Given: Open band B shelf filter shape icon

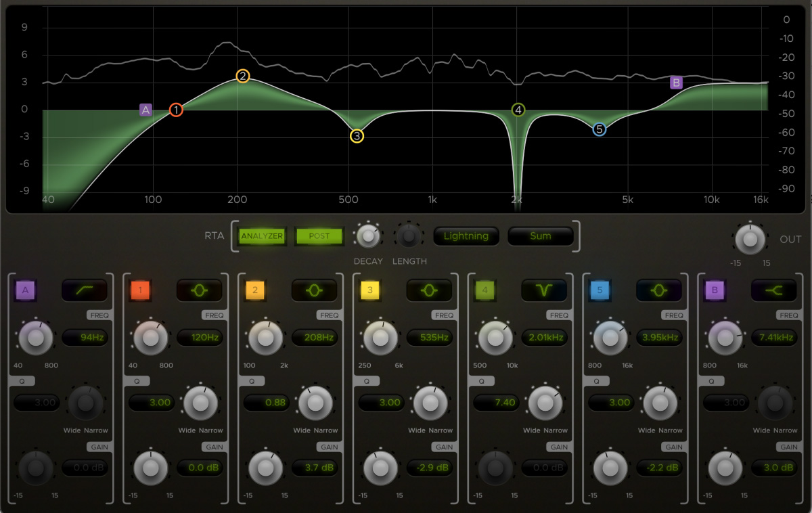Looking at the screenshot, I should tap(775, 291).
